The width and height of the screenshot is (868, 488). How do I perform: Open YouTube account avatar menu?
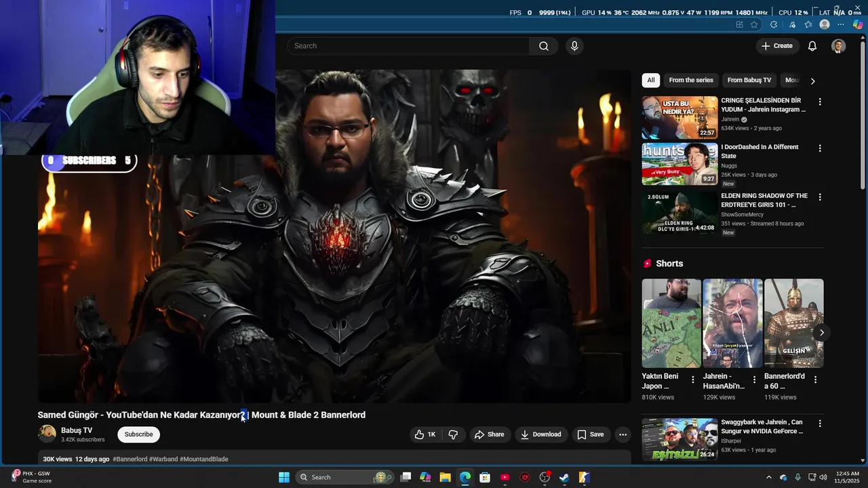point(839,46)
